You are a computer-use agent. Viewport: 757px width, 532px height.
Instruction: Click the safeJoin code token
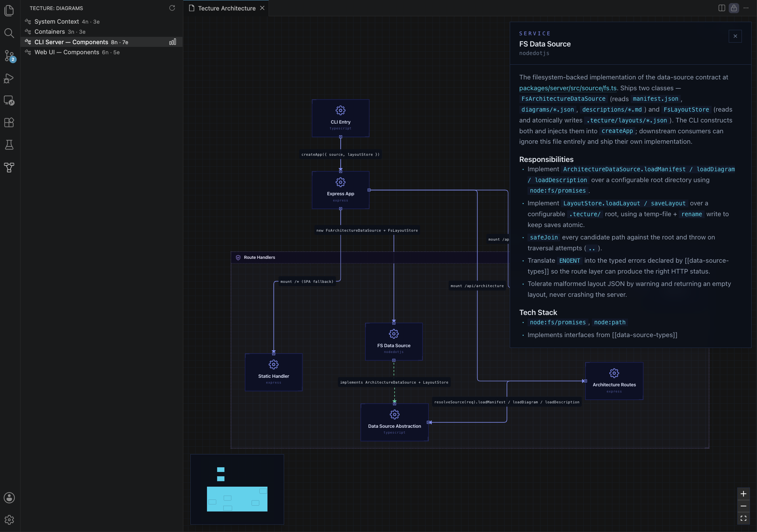tap(544, 238)
